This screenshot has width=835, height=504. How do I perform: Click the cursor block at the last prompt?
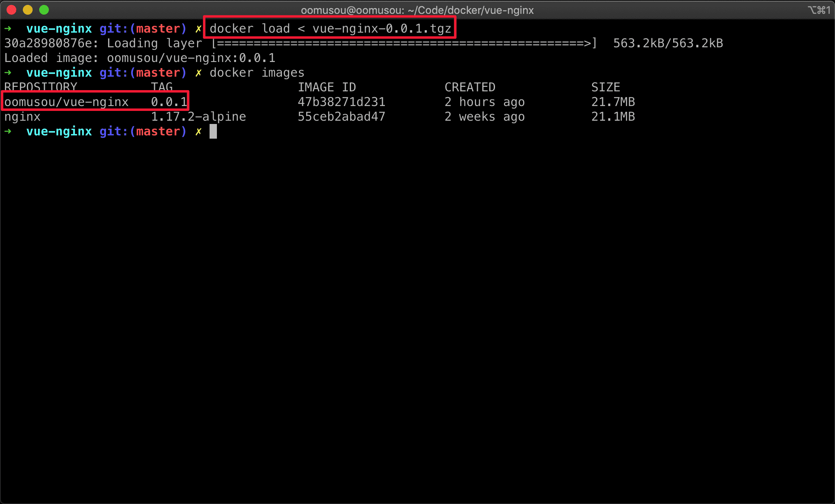click(213, 131)
